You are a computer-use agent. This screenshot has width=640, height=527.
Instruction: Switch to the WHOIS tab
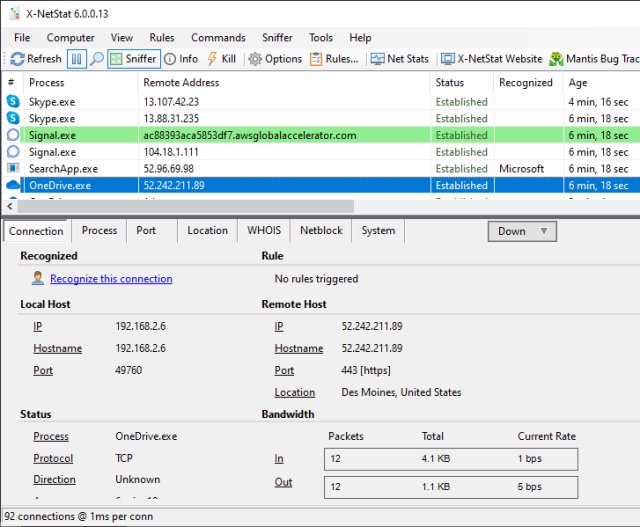[264, 231]
